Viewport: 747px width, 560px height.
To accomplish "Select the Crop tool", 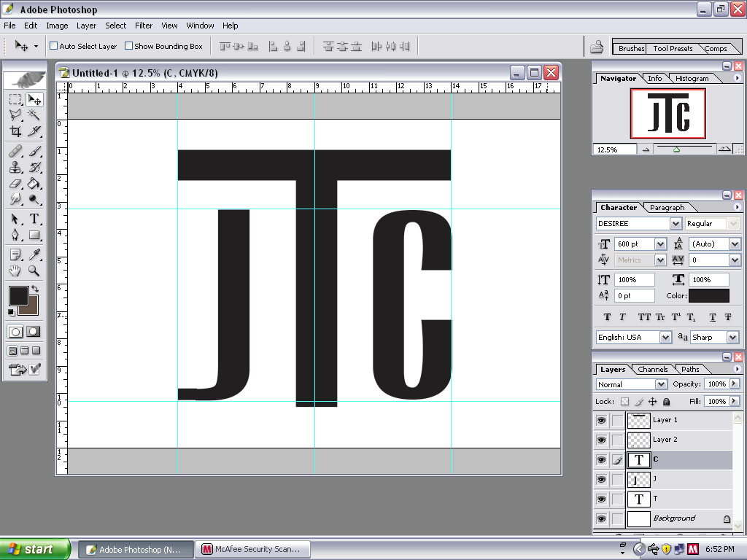I will pos(15,131).
